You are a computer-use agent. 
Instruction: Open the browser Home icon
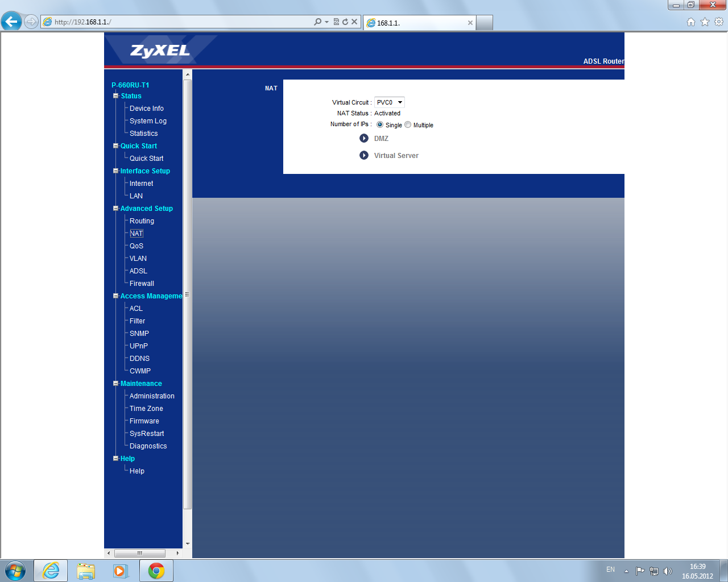pyautogui.click(x=691, y=22)
